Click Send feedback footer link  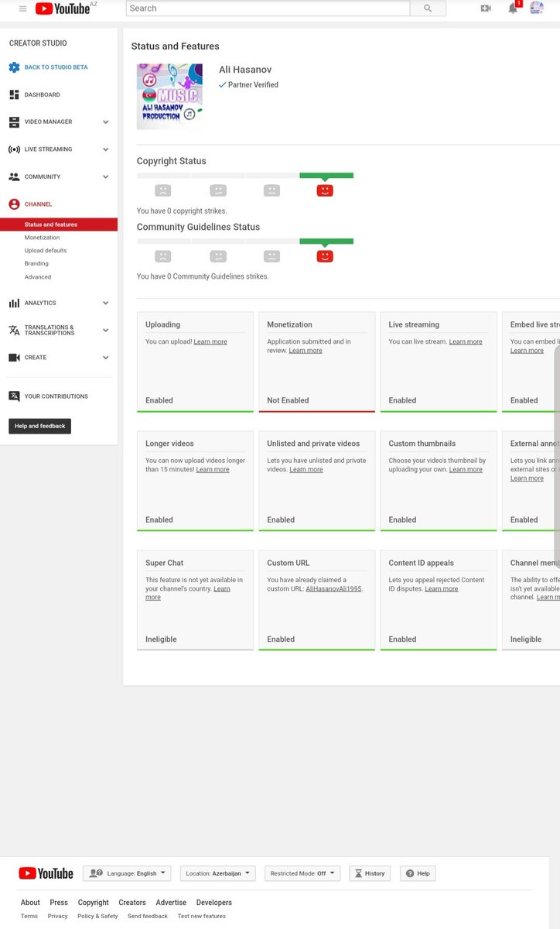point(148,916)
